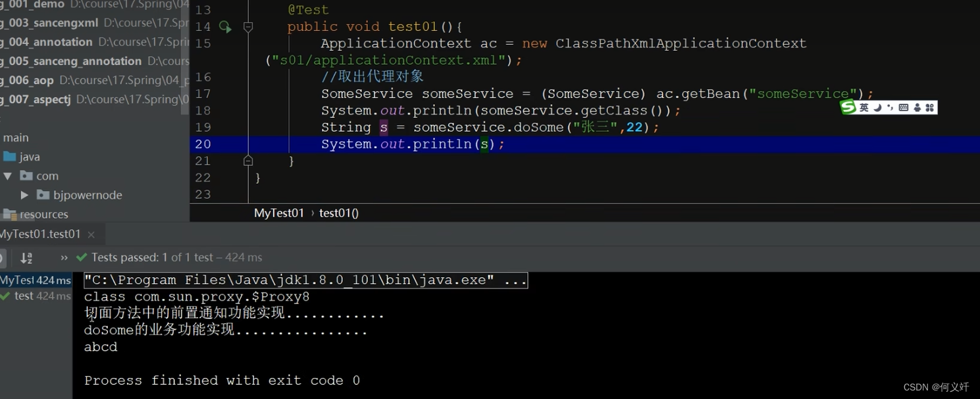The image size is (980, 399).
Task: Select the g_005_sanceng_annotation module
Action: [x=70, y=61]
